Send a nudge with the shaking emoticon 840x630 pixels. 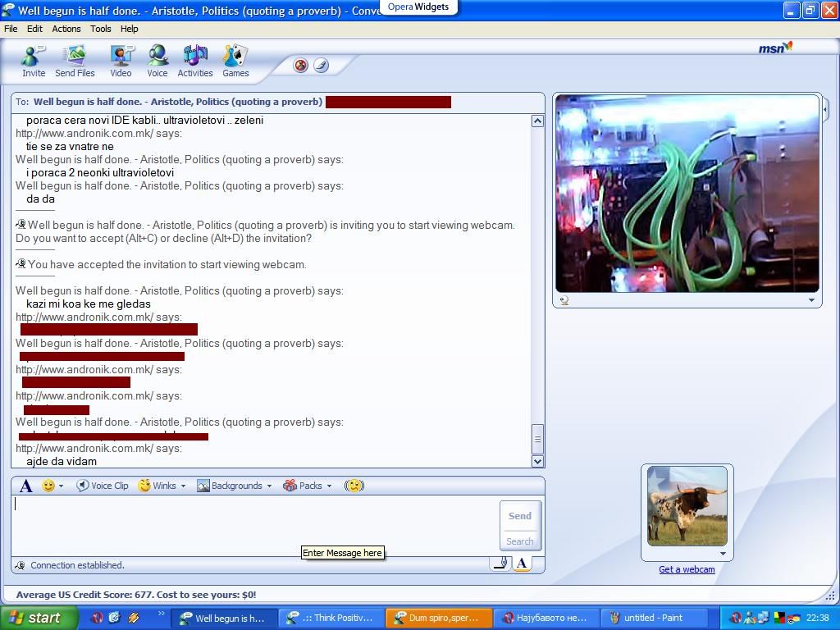[354, 486]
